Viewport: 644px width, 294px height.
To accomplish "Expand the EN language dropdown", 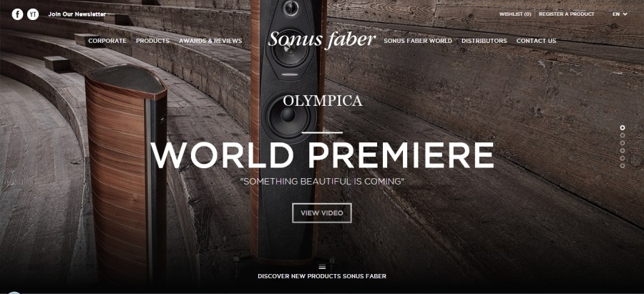I will (x=620, y=14).
